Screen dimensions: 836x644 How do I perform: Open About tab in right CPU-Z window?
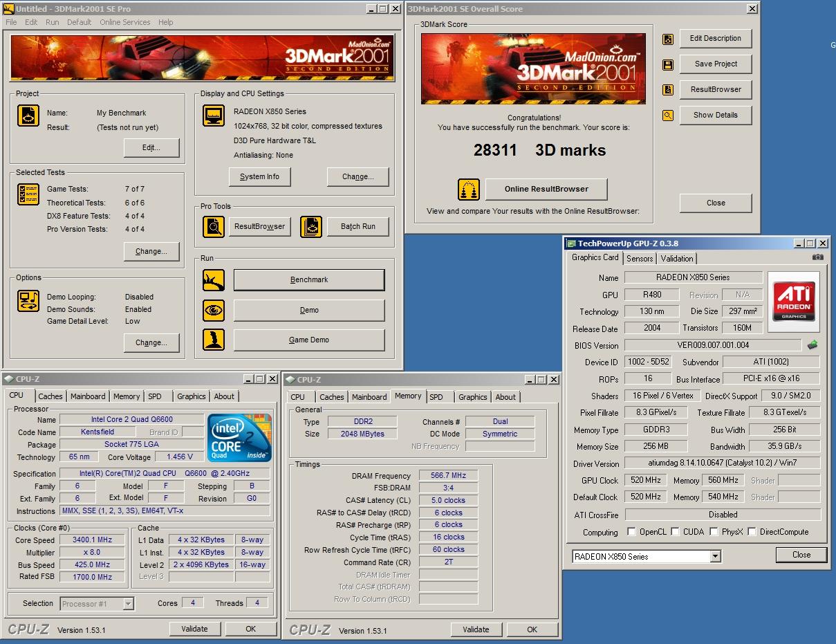click(x=505, y=397)
